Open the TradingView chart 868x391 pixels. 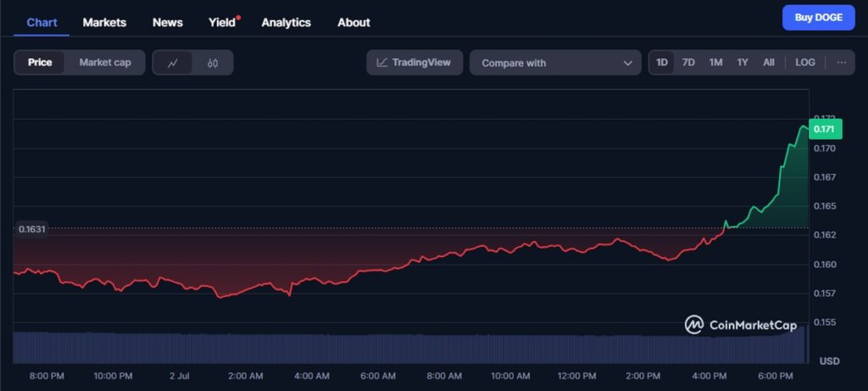[x=414, y=63]
